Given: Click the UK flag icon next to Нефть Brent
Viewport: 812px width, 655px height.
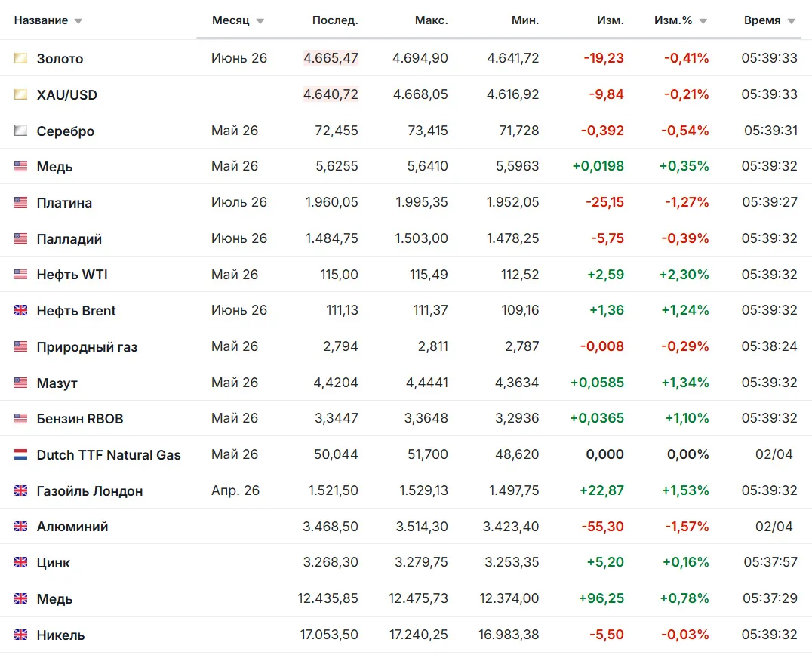Looking at the screenshot, I should [x=20, y=310].
